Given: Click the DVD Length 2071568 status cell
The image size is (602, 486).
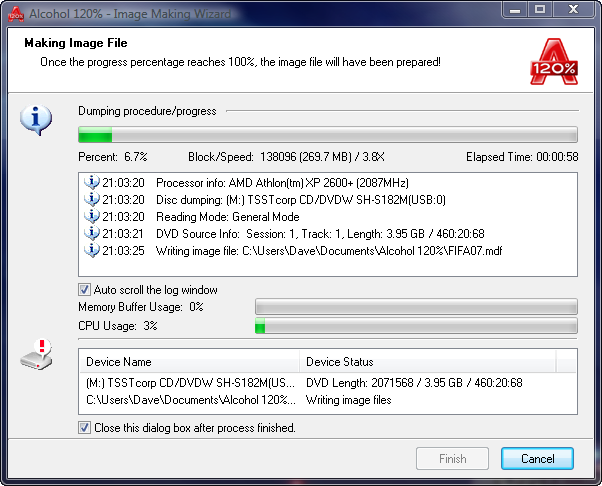Looking at the screenshot, I should click(414, 383).
